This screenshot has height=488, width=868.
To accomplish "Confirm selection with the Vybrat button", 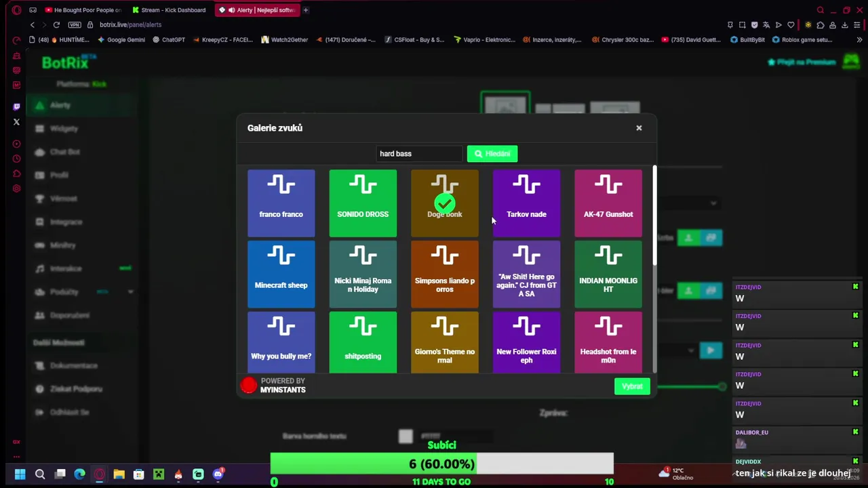I will point(632,386).
